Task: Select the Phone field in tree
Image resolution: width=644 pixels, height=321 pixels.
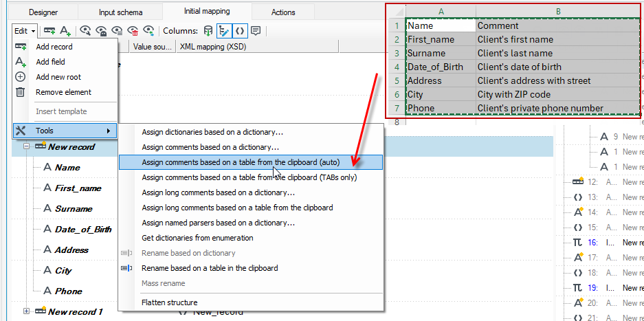Action: click(69, 291)
